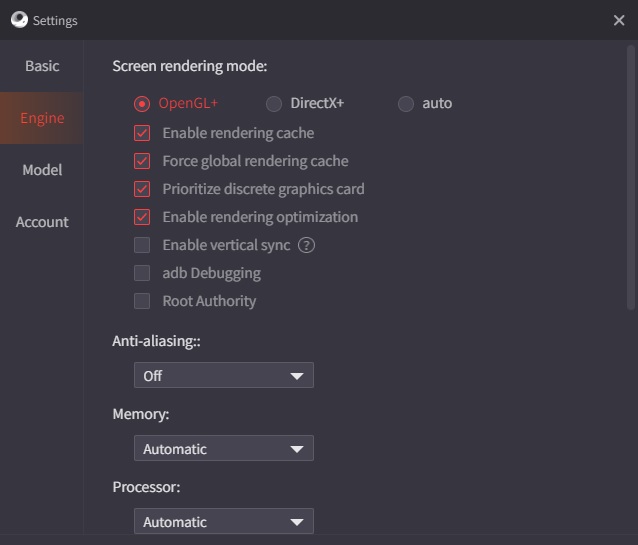
Task: Click the app logo icon in title bar
Action: click(x=19, y=20)
